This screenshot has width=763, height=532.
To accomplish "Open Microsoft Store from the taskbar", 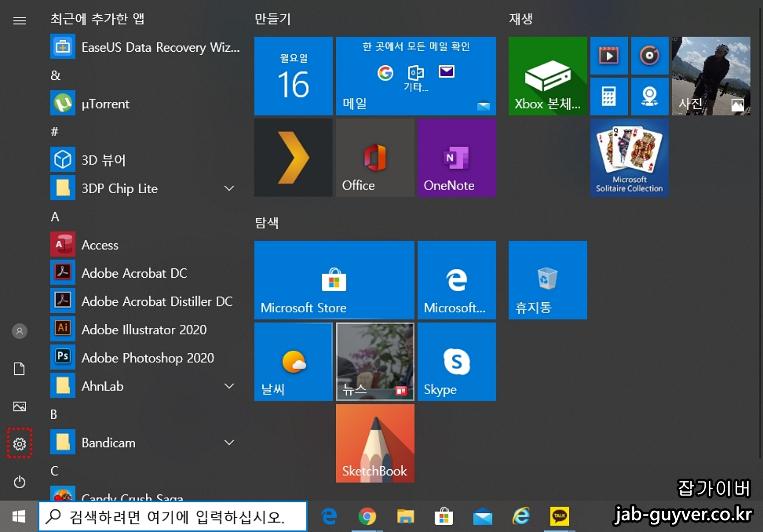I will click(x=444, y=516).
